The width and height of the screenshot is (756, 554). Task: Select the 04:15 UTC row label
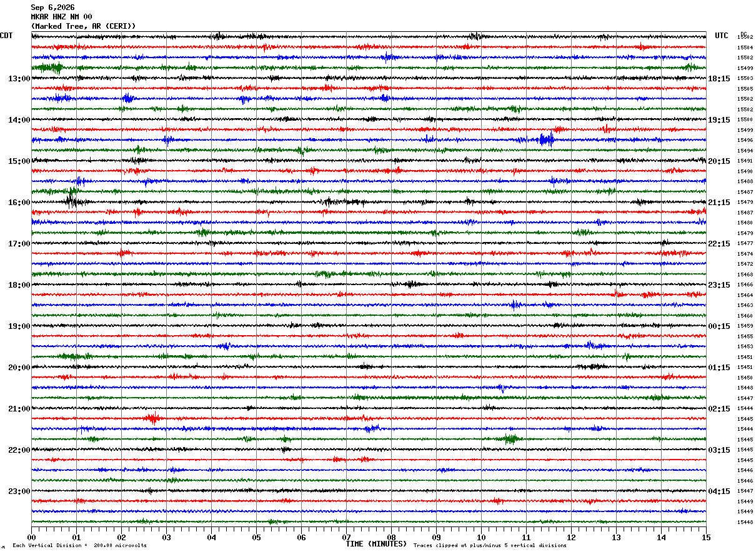click(719, 491)
